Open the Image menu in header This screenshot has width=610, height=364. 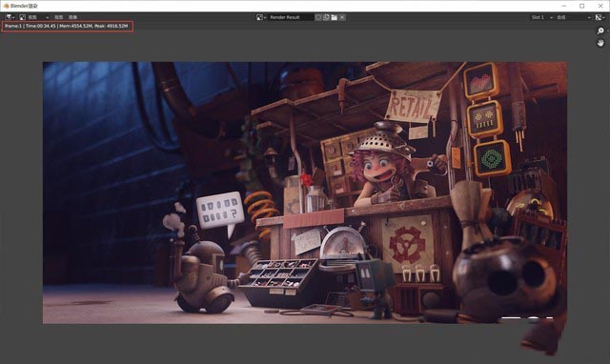[x=72, y=17]
